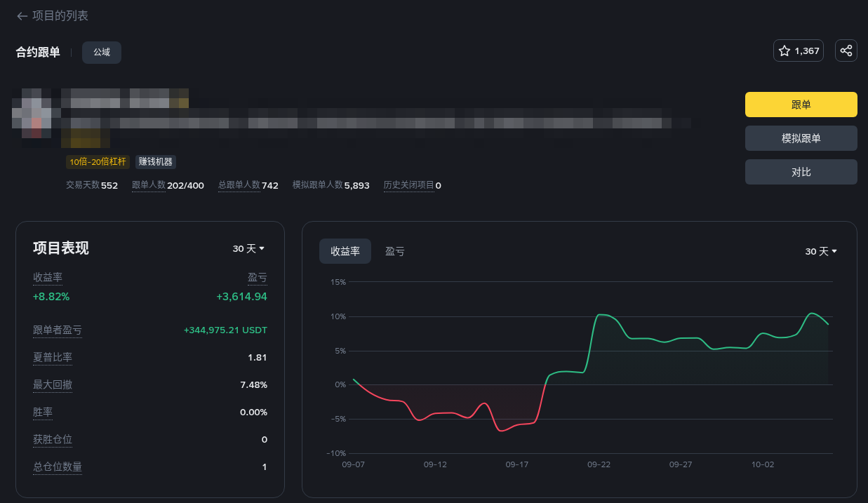Image resolution: width=868 pixels, height=503 pixels.
Task: Click the 对比 button
Action: pos(801,172)
